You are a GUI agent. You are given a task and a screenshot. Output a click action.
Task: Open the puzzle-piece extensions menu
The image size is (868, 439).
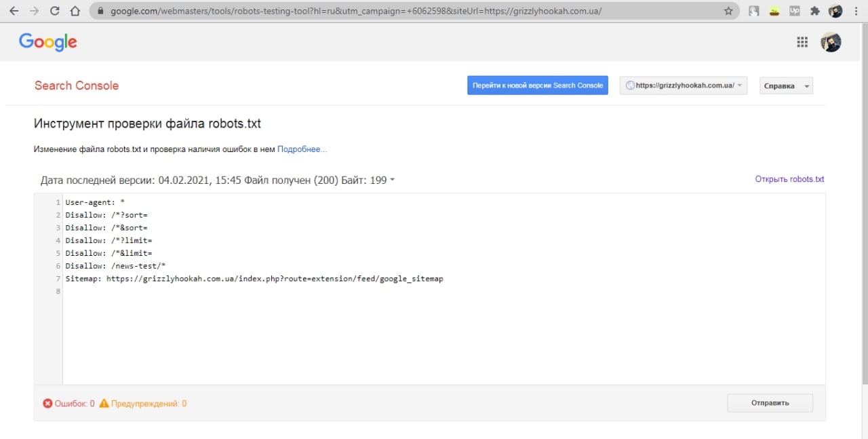click(814, 11)
